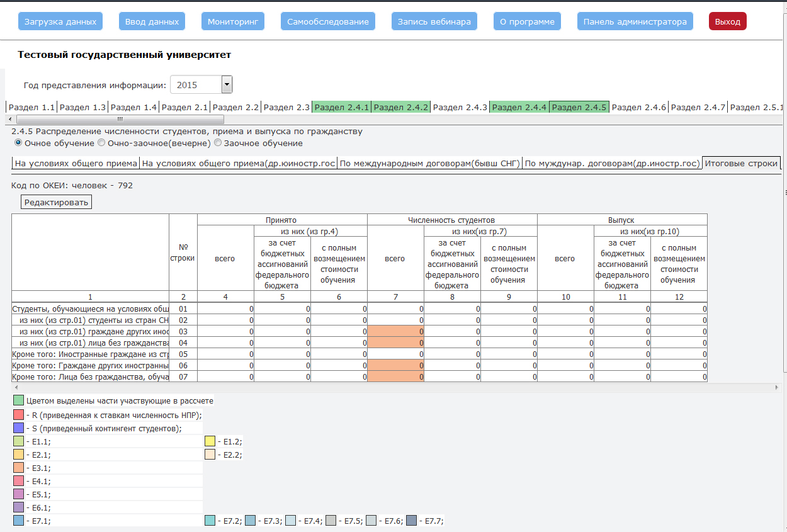The height and width of the screenshot is (532, 787).
Task: Click row label "Студенты, обучающиеся на условиях общ"
Action: tap(91, 308)
